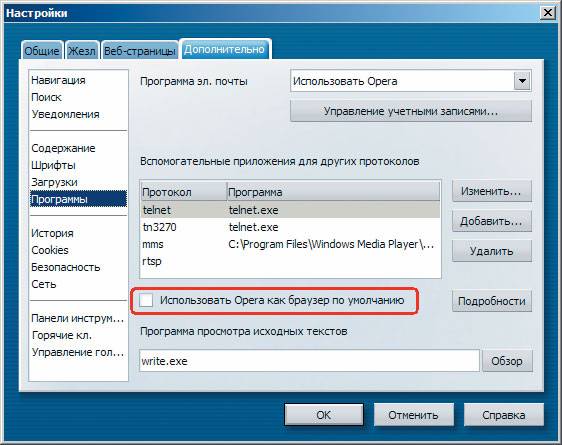Switch to the Жезл tab
This screenshot has width=562, height=445.
[82, 51]
